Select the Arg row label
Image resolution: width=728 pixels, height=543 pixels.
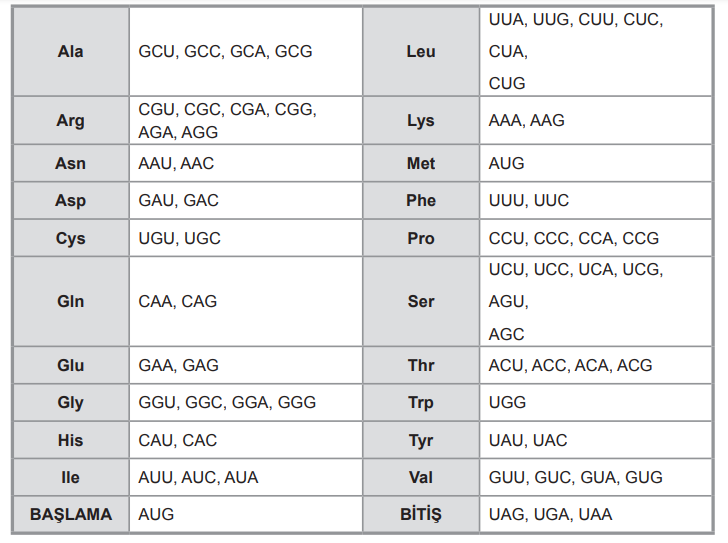(x=71, y=121)
